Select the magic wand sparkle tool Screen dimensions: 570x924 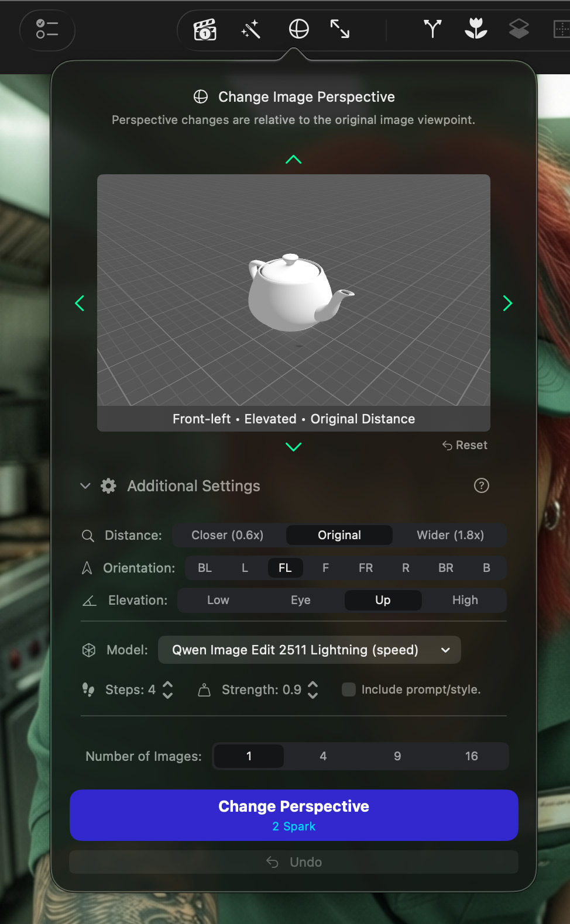(x=250, y=29)
